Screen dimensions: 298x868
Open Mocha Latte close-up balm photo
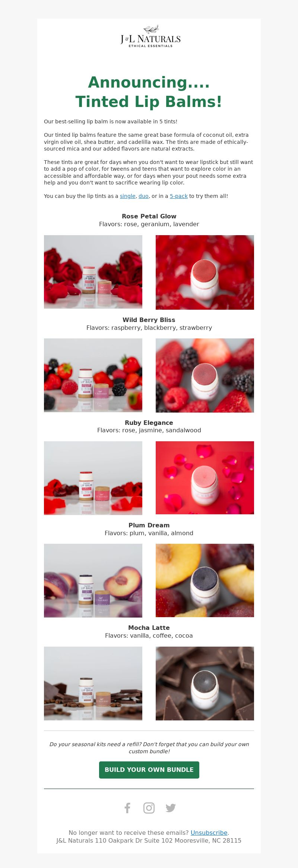[x=205, y=684]
